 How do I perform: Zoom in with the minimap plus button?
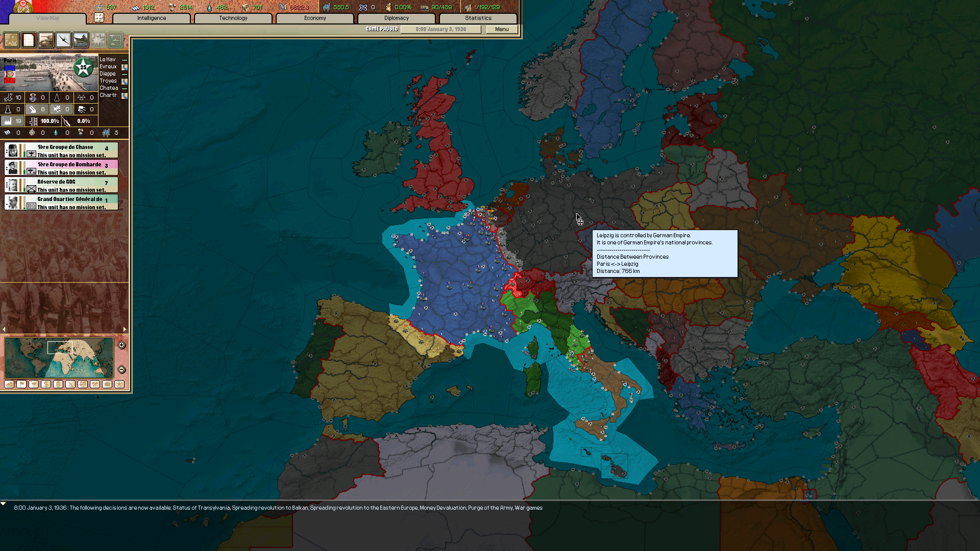121,345
